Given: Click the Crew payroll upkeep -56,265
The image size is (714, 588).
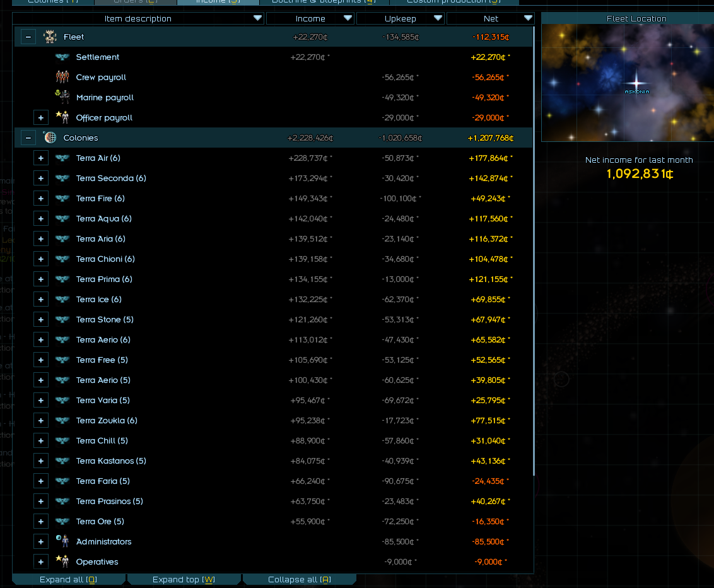Looking at the screenshot, I should [x=398, y=78].
